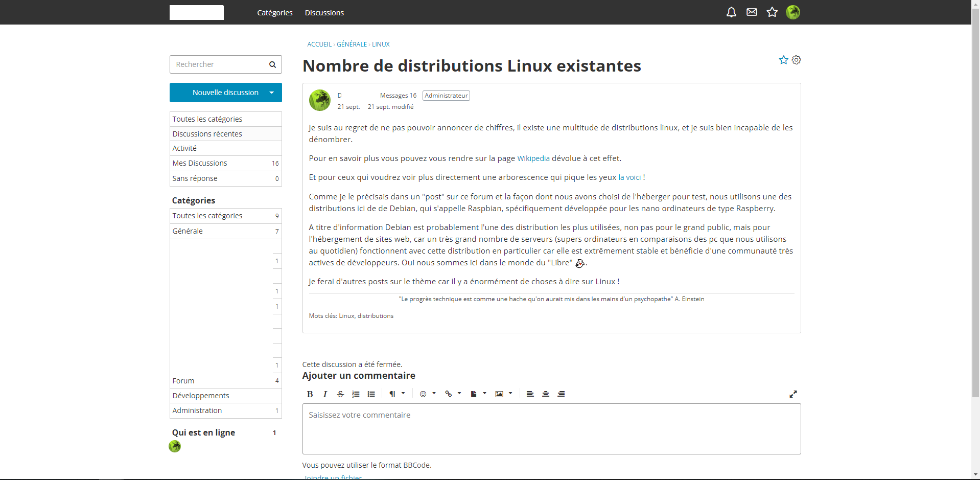Open the Wikipedia link in the post
Viewport: 980px width, 480px height.
pyautogui.click(x=533, y=158)
